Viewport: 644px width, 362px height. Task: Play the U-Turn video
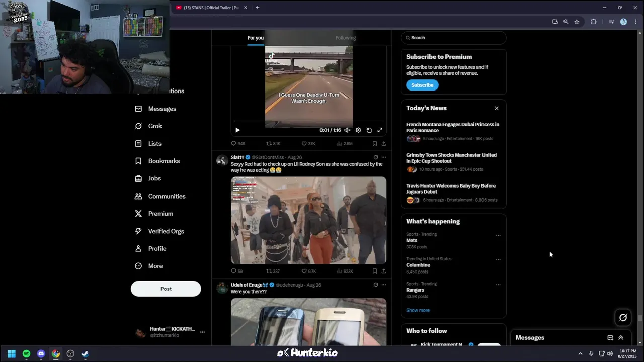(237, 130)
